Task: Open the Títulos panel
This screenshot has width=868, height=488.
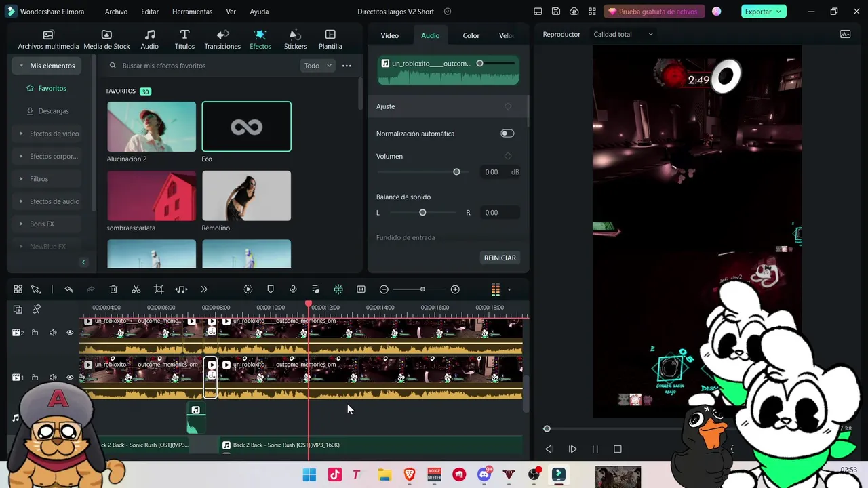Action: [x=184, y=40]
